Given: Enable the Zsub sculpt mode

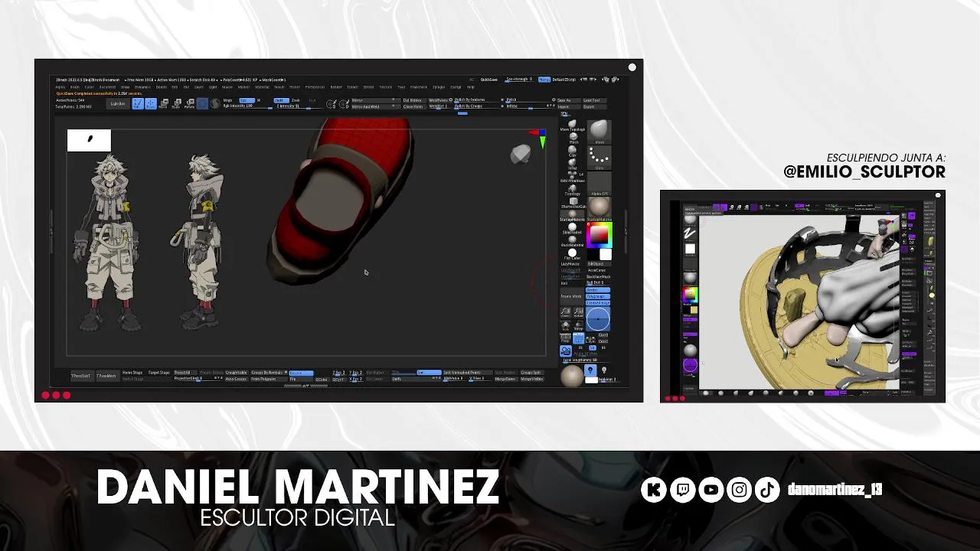Looking at the screenshot, I should (x=296, y=100).
